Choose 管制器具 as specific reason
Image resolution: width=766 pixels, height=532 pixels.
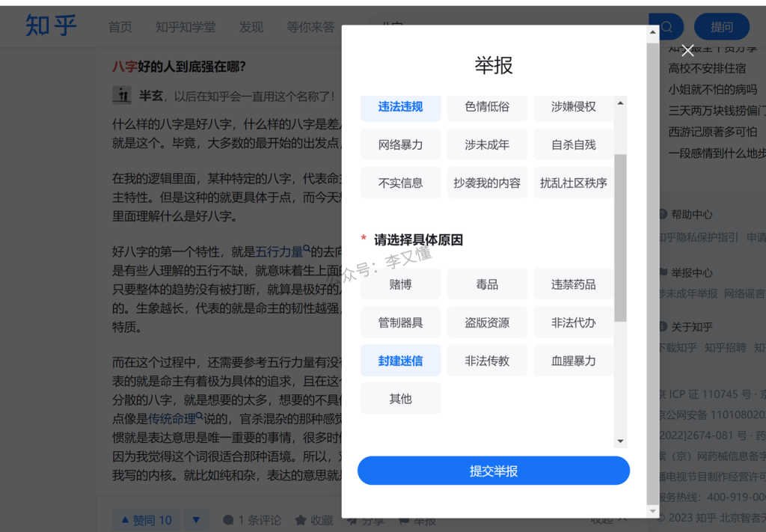[400, 322]
